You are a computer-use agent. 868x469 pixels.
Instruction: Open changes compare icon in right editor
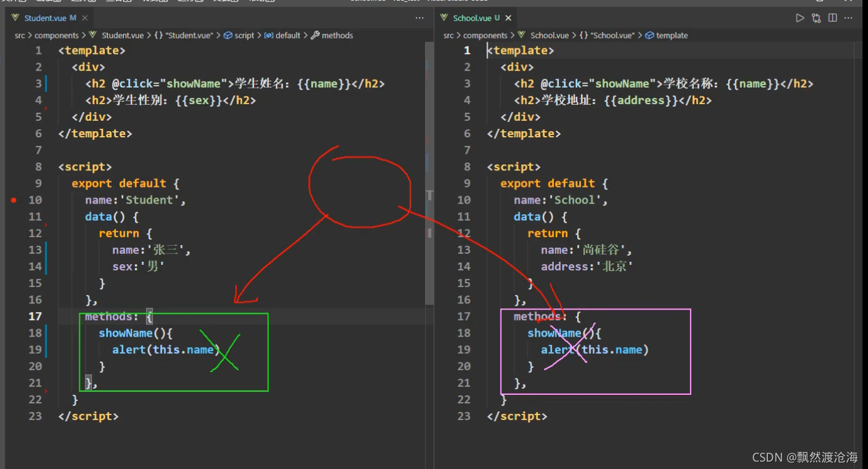pos(816,18)
